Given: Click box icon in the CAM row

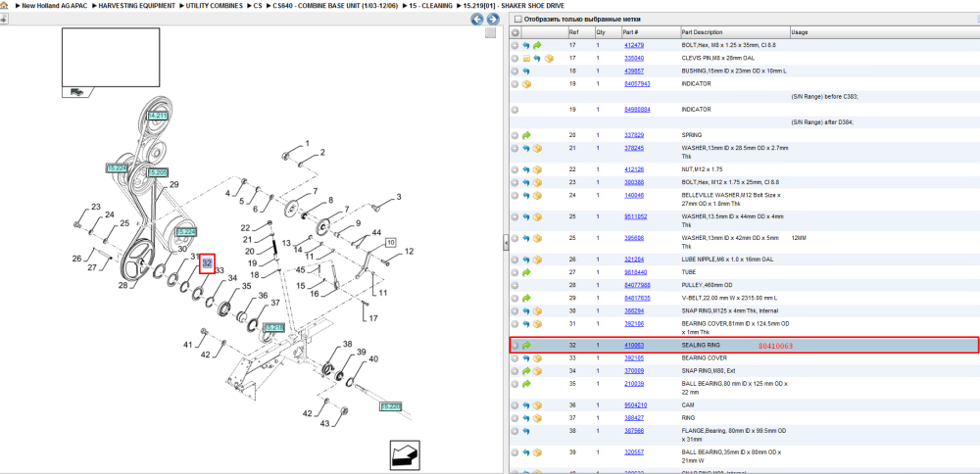Looking at the screenshot, I should [x=537, y=405].
